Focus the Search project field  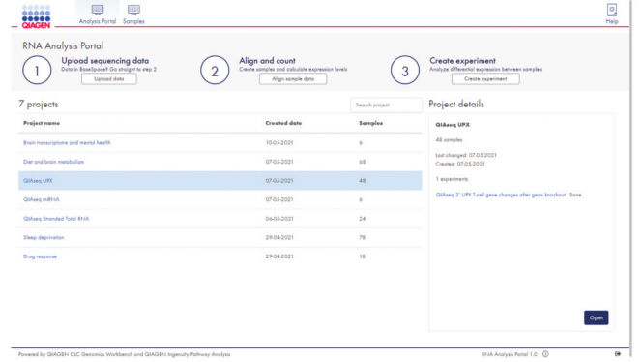tap(386, 105)
